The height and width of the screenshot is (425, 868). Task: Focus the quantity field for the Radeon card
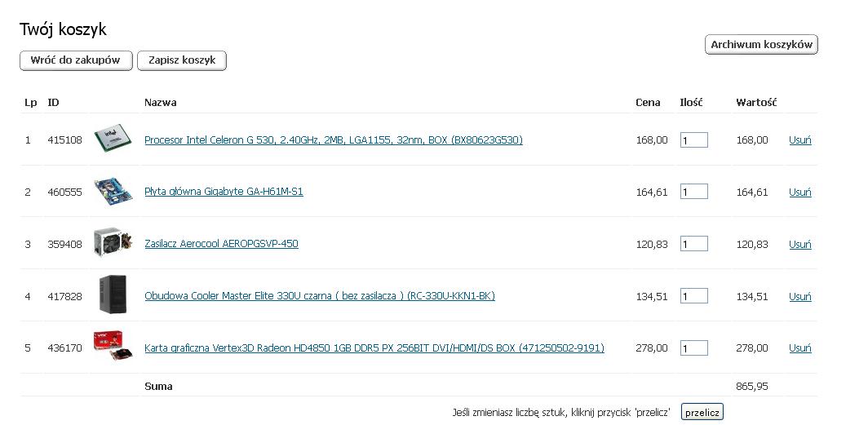(x=694, y=348)
